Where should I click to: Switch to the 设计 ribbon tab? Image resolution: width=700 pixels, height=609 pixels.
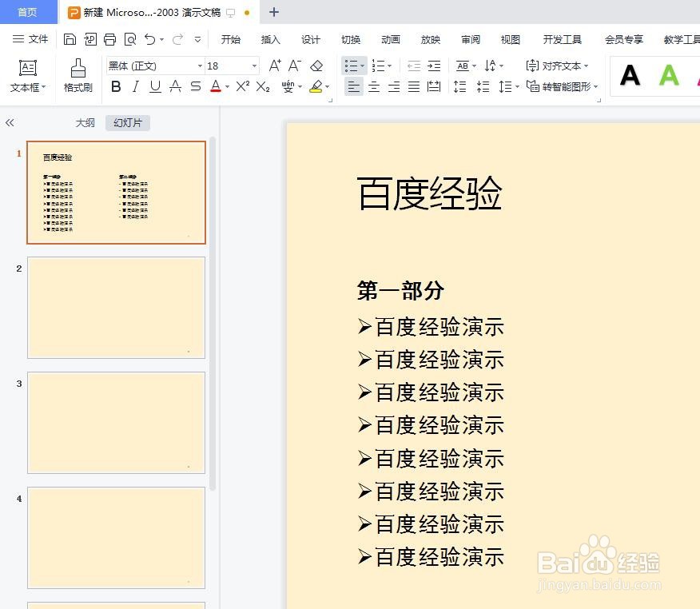click(311, 40)
